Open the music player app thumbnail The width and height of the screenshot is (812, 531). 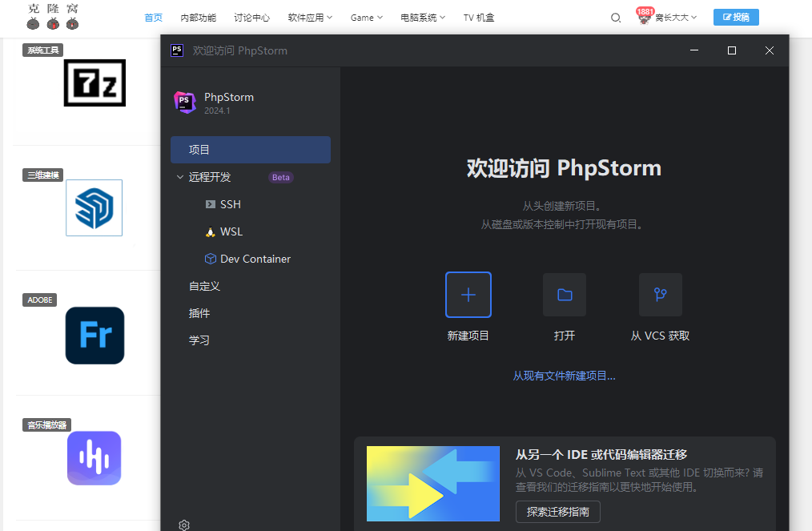[94, 458]
